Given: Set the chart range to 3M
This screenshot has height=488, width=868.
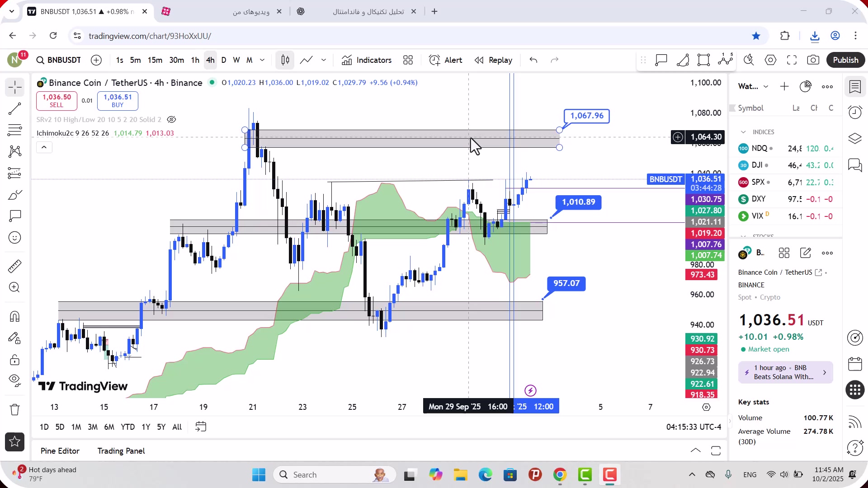Looking at the screenshot, I should pyautogui.click(x=93, y=427).
